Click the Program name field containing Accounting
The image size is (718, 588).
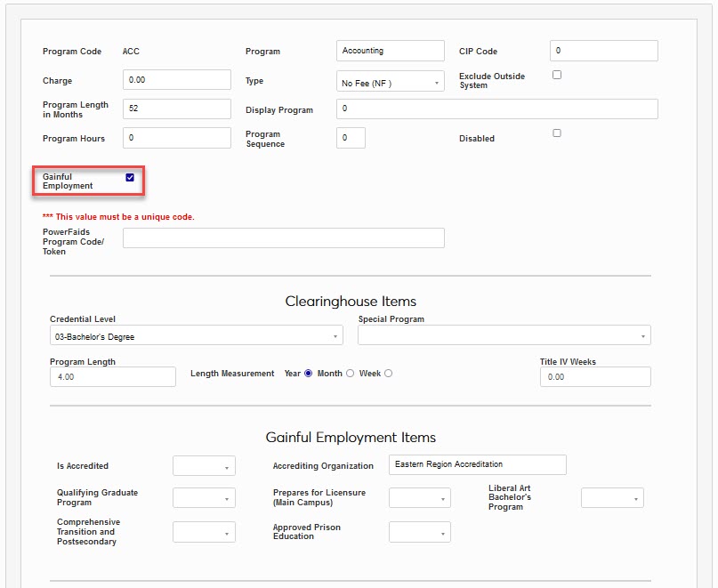[x=390, y=51]
